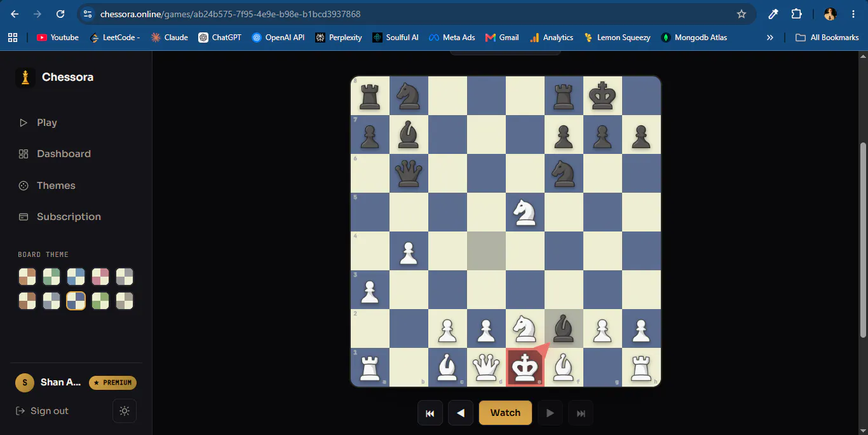Open the Claude bookmark
This screenshot has width=868, height=435.
tap(170, 38)
